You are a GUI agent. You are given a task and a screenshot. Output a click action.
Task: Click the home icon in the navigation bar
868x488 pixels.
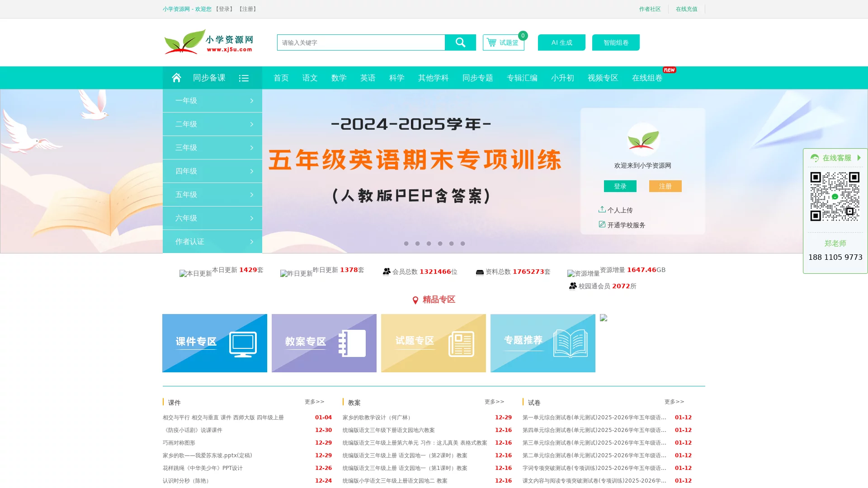point(176,77)
